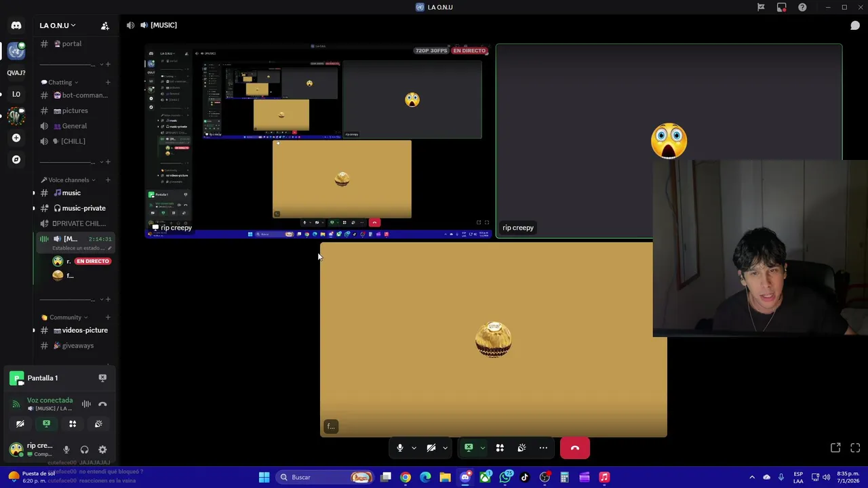This screenshot has width=868, height=488.
Task: Select the rip creepy avatar video tile
Action: (669, 142)
